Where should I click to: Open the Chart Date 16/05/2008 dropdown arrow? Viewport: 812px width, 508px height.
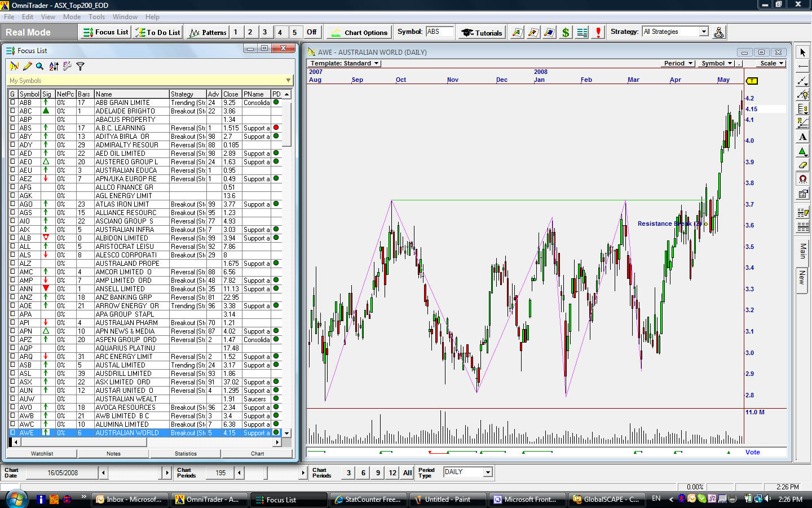[x=103, y=472]
